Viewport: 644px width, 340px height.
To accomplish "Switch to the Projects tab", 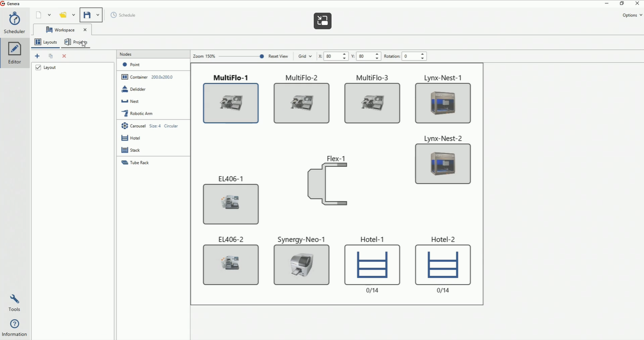I will coord(76,42).
